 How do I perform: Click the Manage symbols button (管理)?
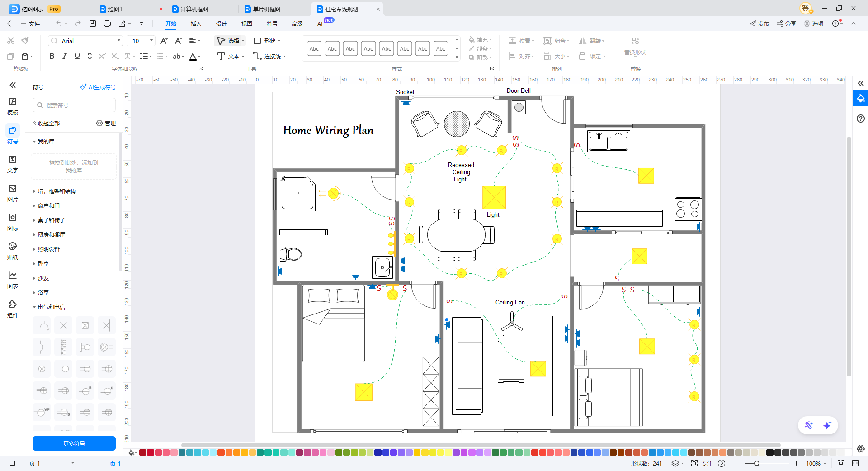point(106,123)
